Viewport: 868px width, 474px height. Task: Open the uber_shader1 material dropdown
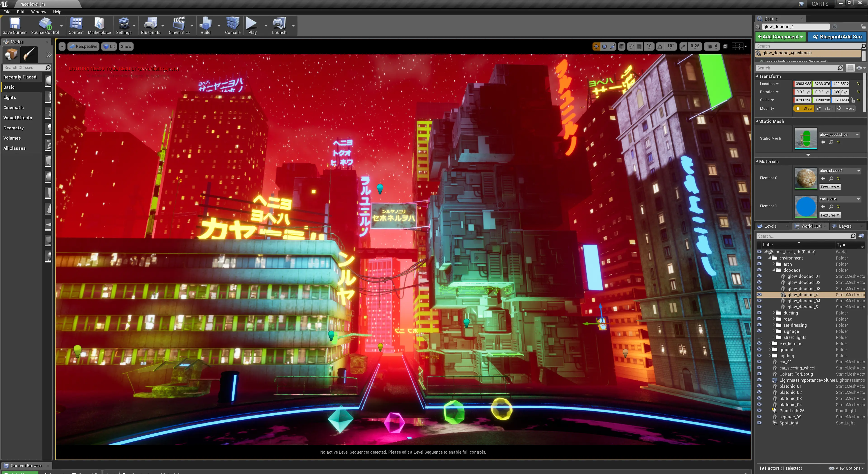pos(840,171)
